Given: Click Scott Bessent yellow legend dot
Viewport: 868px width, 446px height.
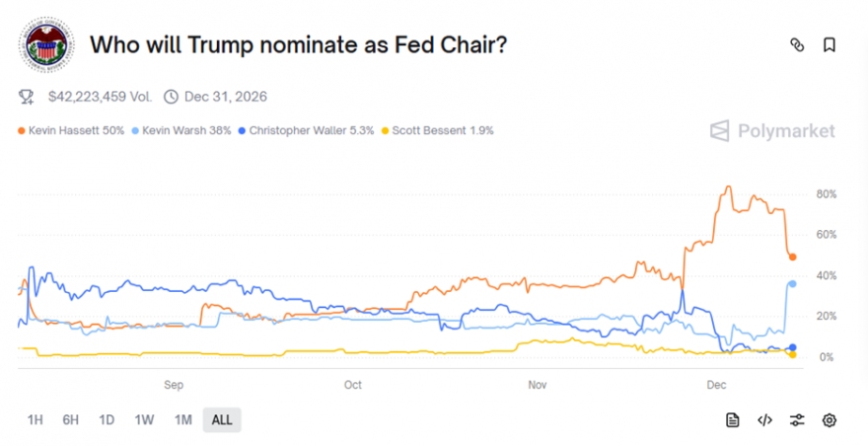Looking at the screenshot, I should 386,130.
